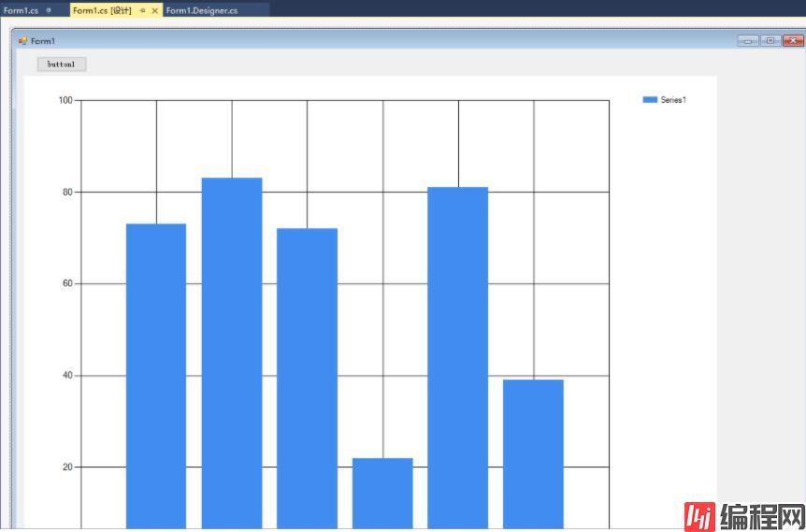The width and height of the screenshot is (806, 532).
Task: Minimize the Form1 design window
Action: click(x=747, y=41)
